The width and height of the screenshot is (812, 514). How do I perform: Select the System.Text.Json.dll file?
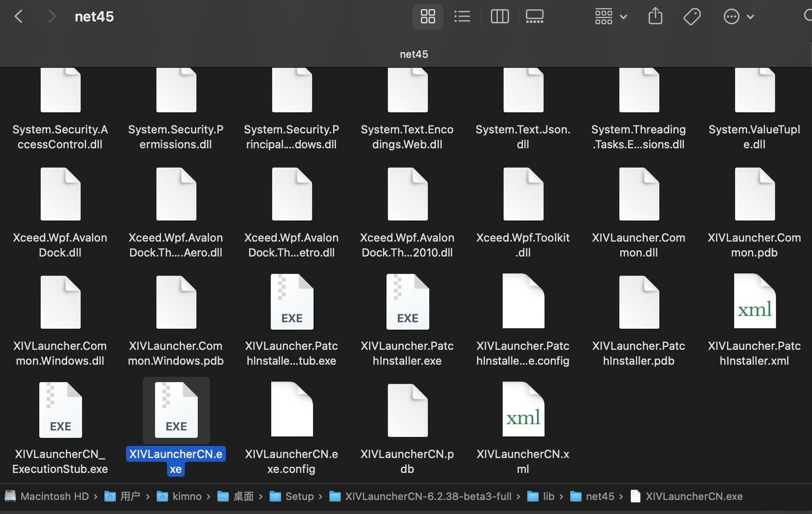523,90
